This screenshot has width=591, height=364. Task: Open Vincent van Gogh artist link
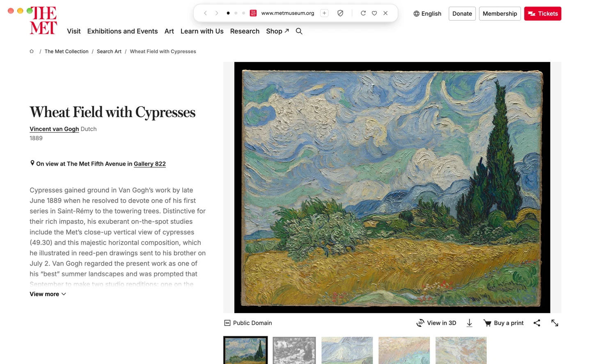click(x=54, y=129)
